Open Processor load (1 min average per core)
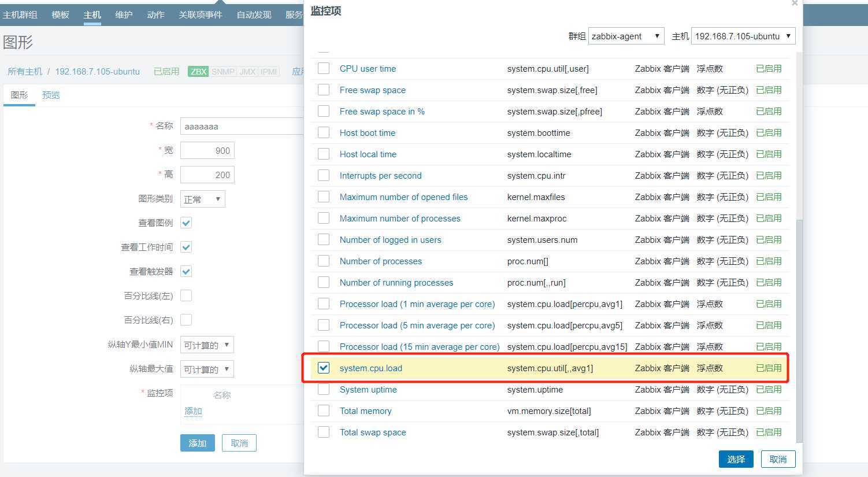The height and width of the screenshot is (477, 868). 417,304
